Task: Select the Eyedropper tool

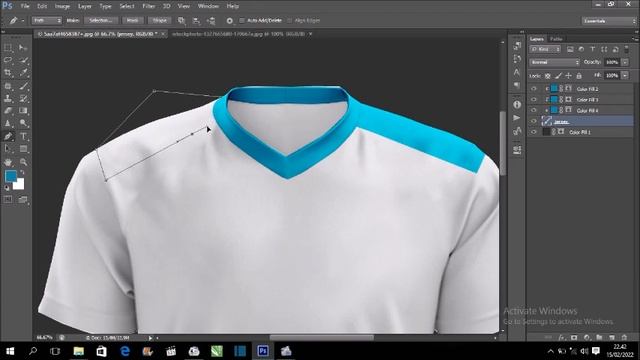Action: click(x=23, y=73)
